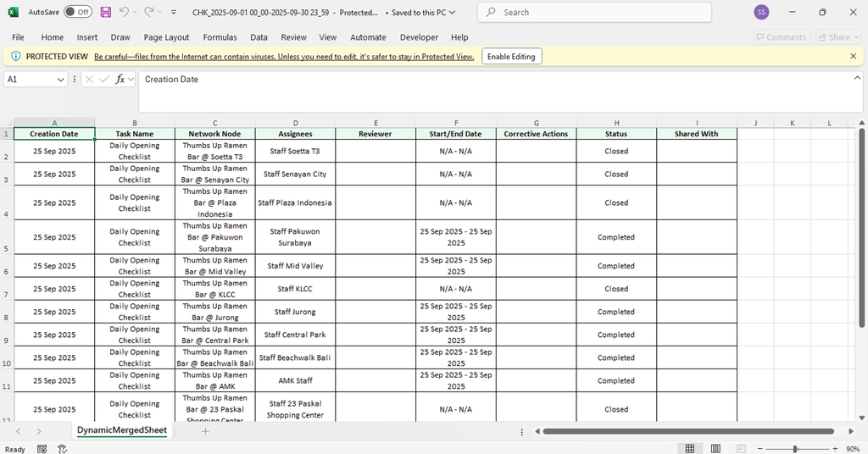
Task: Click the zoom slider handle
Action: point(794,449)
